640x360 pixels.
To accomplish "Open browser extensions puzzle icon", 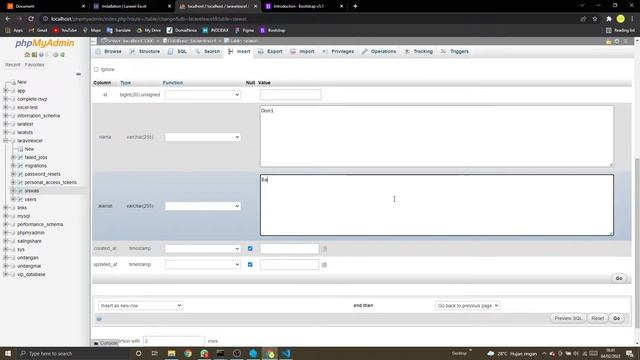I will pyautogui.click(x=609, y=19).
